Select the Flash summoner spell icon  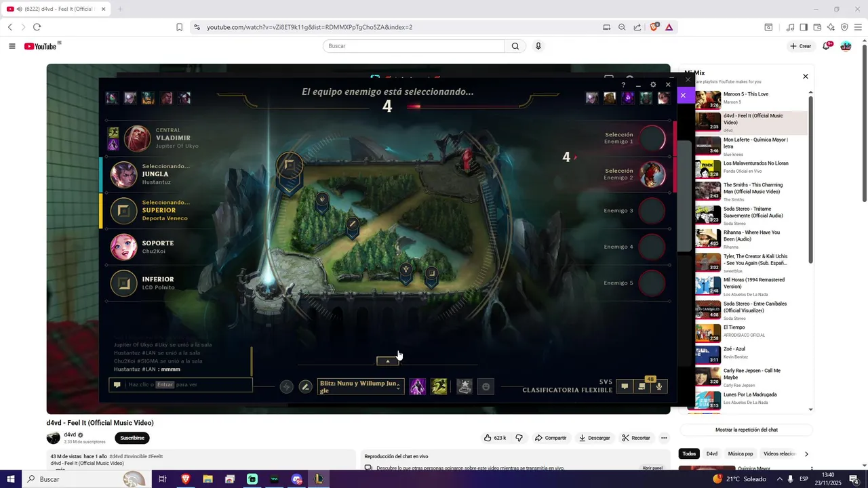pyautogui.click(x=439, y=386)
